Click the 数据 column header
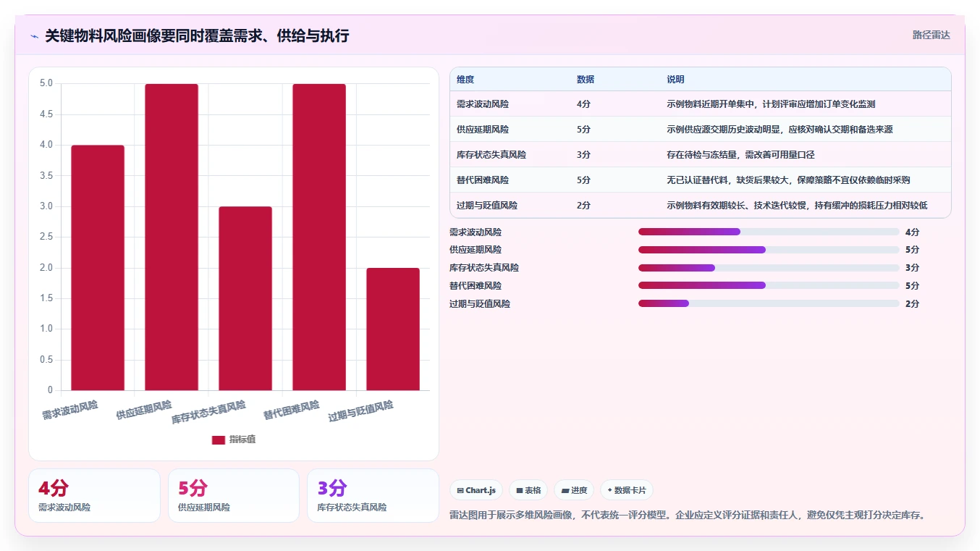This screenshot has height=551, width=980. 586,80
